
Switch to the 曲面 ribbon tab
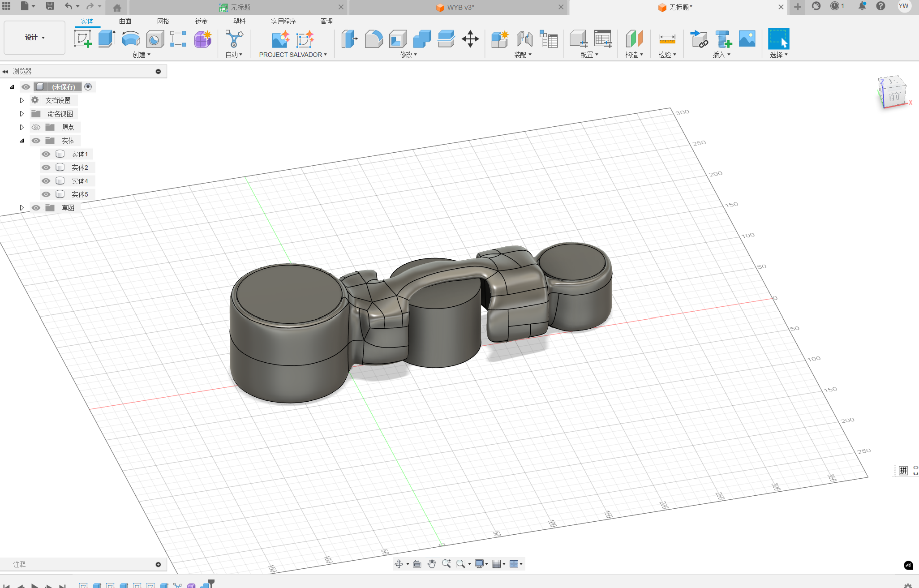click(x=125, y=21)
